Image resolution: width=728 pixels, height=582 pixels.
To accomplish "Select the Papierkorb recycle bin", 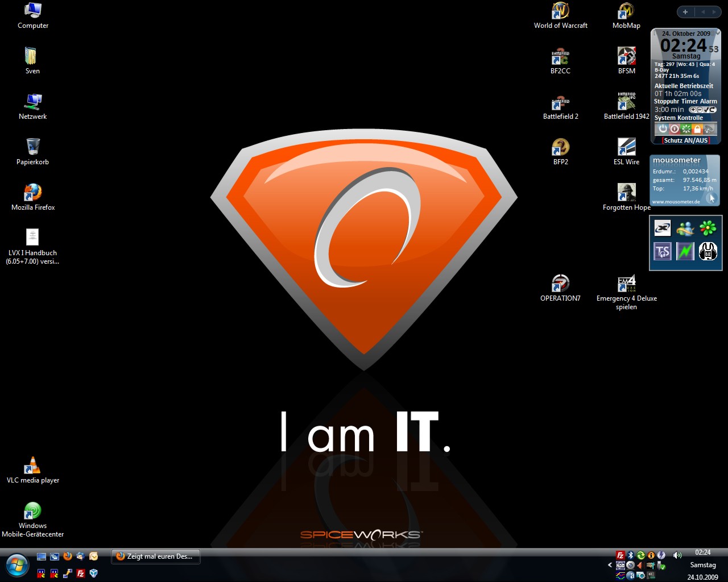I will click(x=32, y=152).
